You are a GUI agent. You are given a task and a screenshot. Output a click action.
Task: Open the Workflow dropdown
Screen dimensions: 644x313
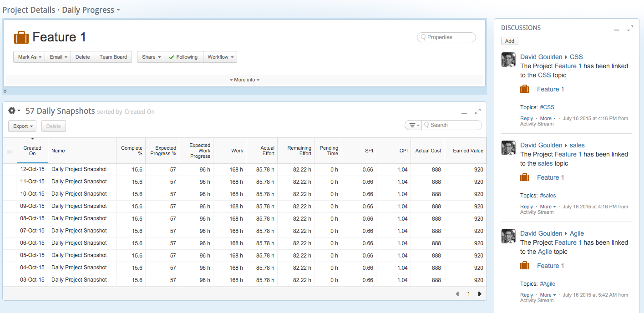coord(220,57)
